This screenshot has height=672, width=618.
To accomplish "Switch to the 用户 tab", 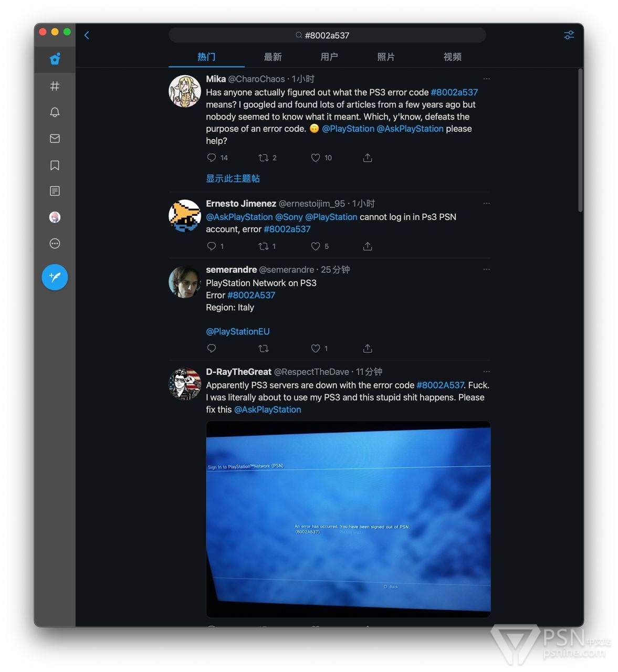I will pos(329,57).
